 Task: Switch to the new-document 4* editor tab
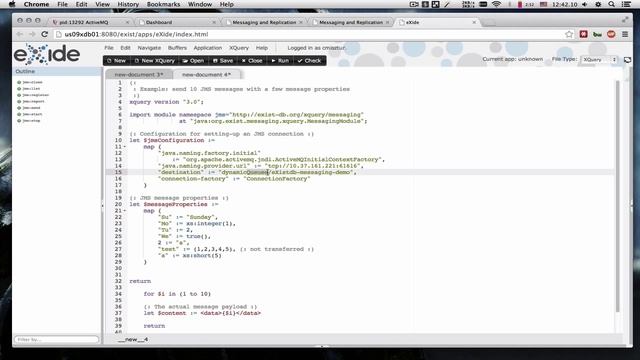point(207,75)
